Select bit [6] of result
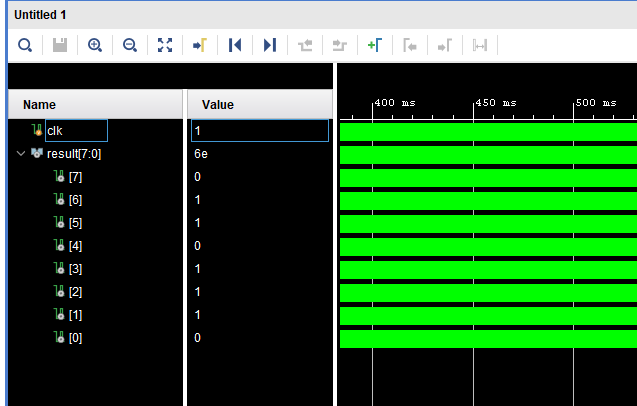Viewport: 637px width, 406px height. coord(75,200)
